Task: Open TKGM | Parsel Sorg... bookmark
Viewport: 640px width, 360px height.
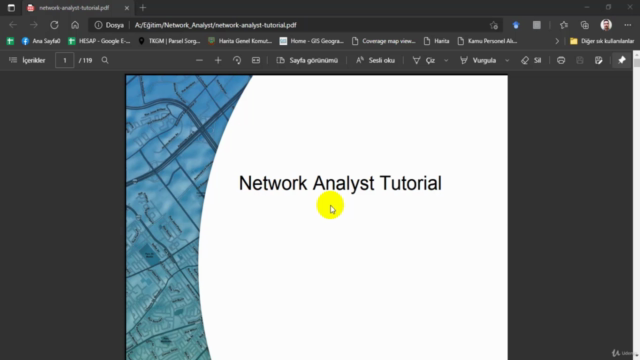Action: (169, 41)
